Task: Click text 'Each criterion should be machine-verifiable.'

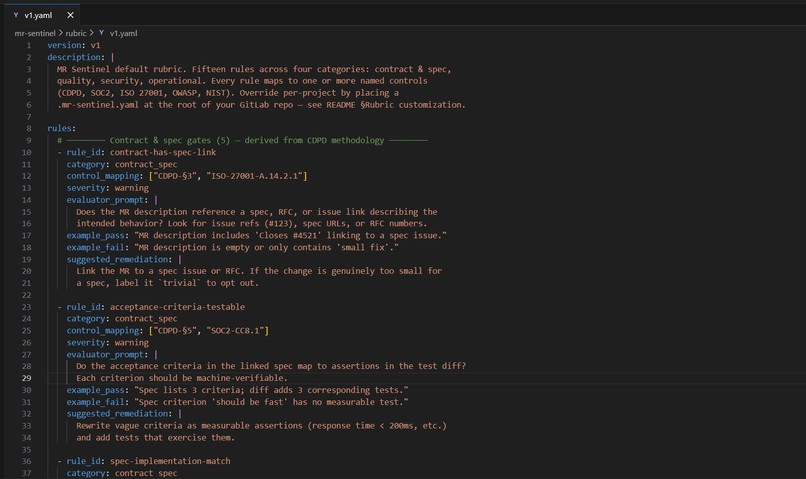Action: point(182,378)
